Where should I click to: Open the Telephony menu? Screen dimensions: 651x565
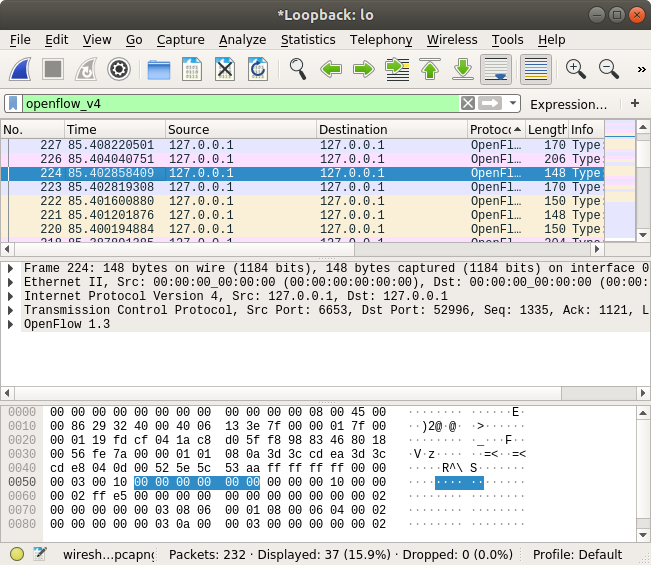click(381, 39)
